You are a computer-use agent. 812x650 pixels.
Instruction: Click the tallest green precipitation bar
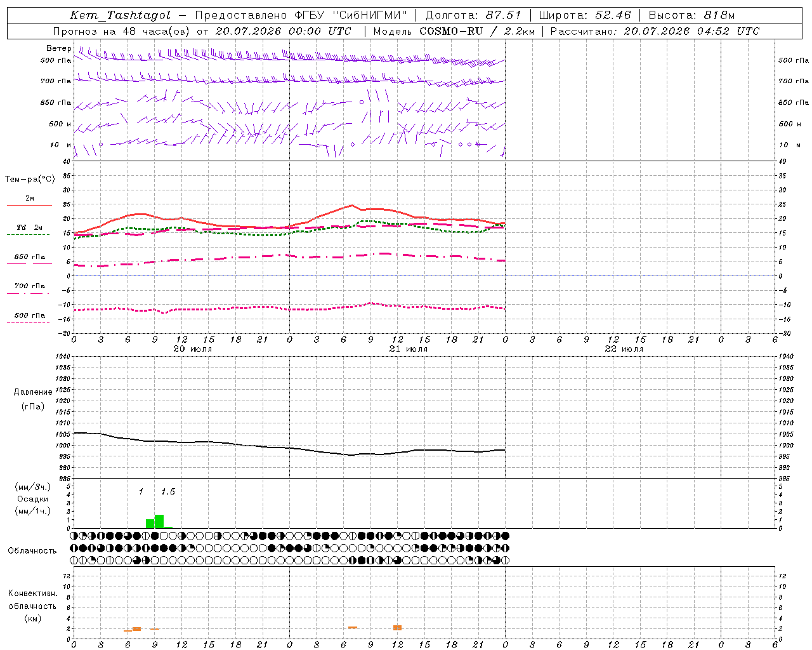(x=159, y=521)
